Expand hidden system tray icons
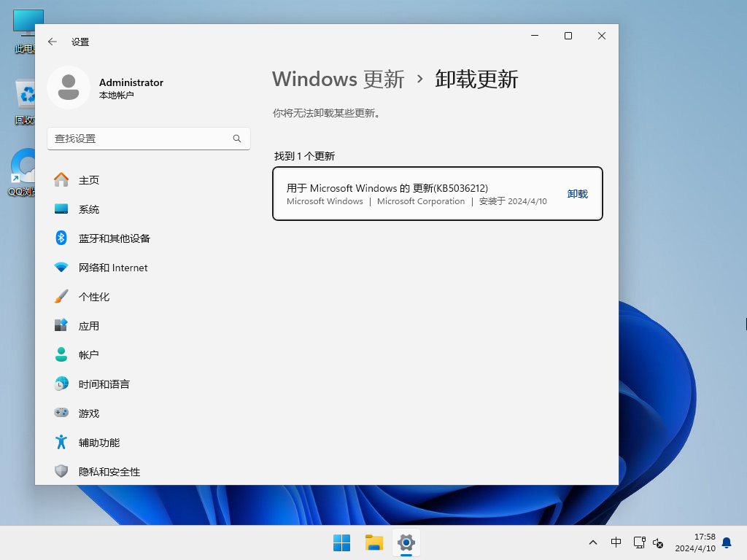 [593, 542]
